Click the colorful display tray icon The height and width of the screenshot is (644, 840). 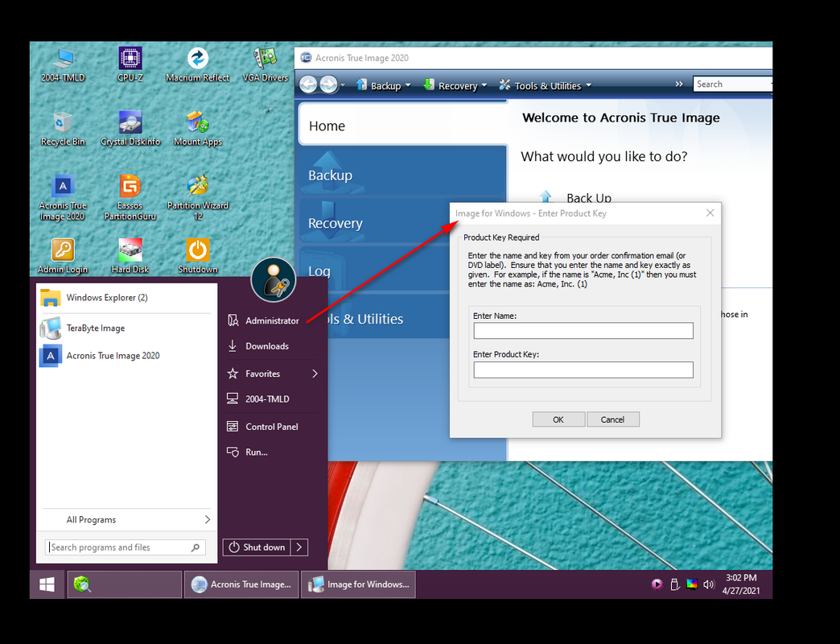(692, 584)
